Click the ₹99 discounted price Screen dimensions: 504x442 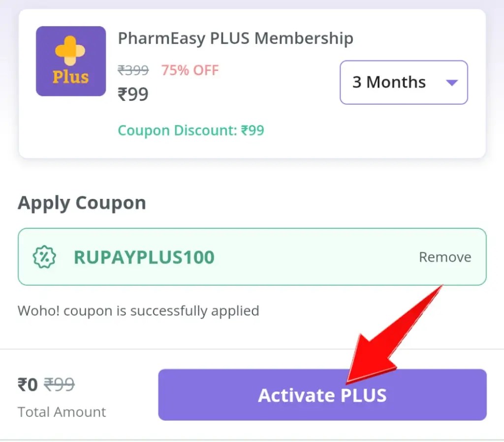pyautogui.click(x=133, y=94)
